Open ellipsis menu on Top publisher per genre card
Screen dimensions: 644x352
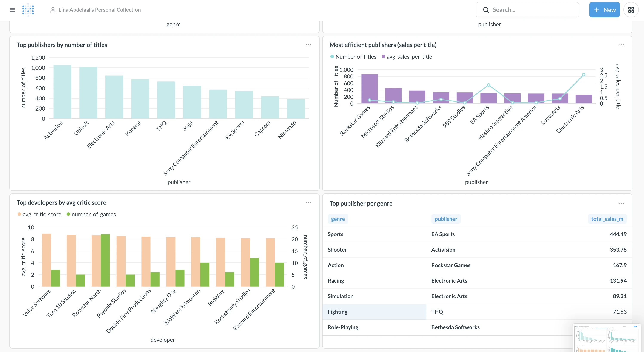click(x=621, y=203)
